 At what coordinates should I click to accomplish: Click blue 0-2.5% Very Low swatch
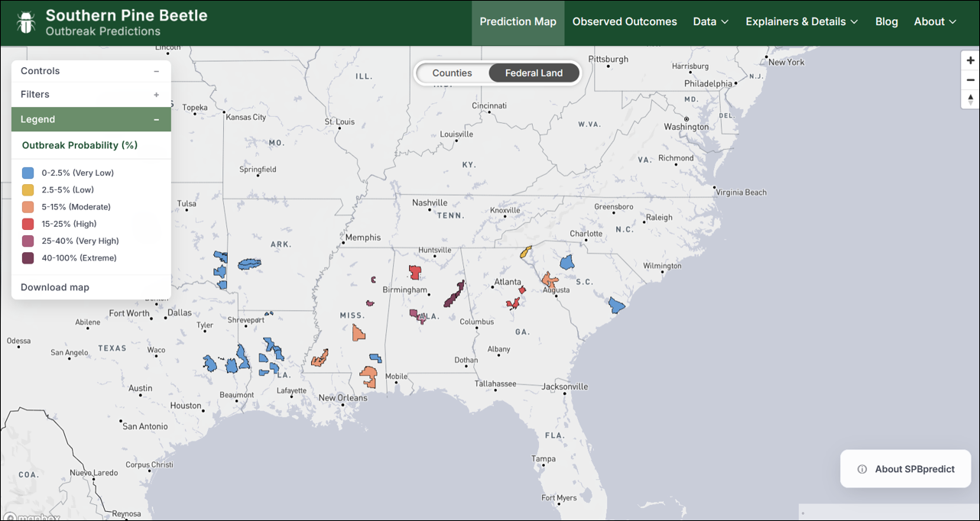[x=28, y=173]
